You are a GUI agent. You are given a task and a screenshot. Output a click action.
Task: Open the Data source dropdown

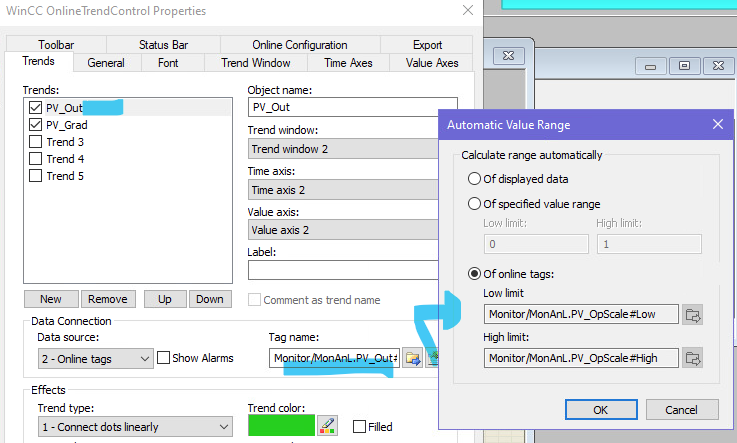click(95, 359)
